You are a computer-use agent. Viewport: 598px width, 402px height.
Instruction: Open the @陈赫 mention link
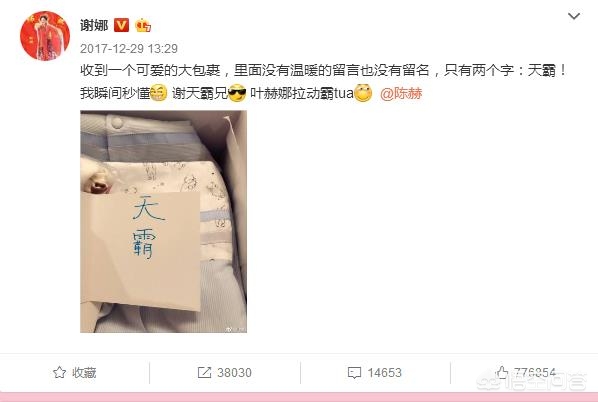point(401,93)
